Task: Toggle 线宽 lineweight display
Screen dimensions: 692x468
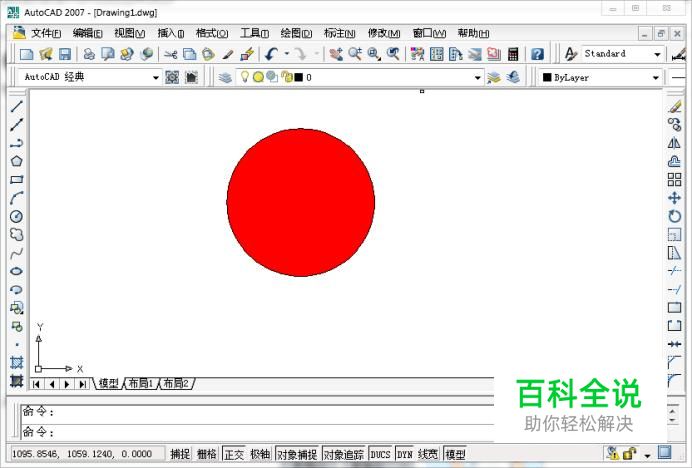Action: (428, 454)
